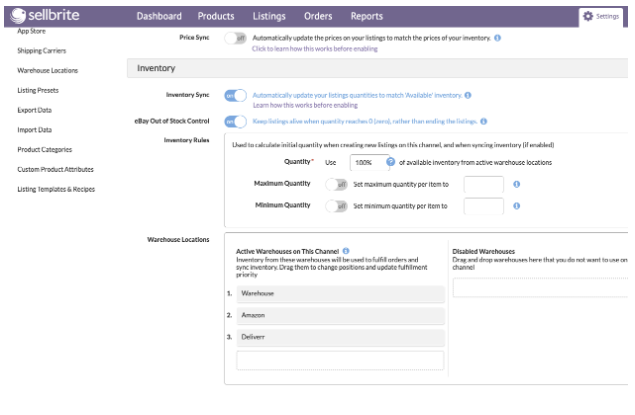The width and height of the screenshot is (635, 415).
Task: Click 'Learn how this works before enabling' link
Action: 305,105
